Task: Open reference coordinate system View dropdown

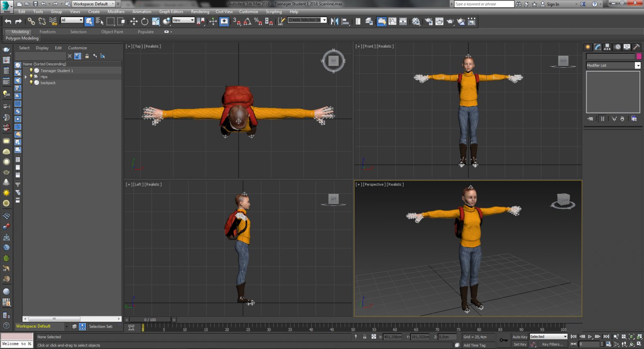Action: [183, 20]
